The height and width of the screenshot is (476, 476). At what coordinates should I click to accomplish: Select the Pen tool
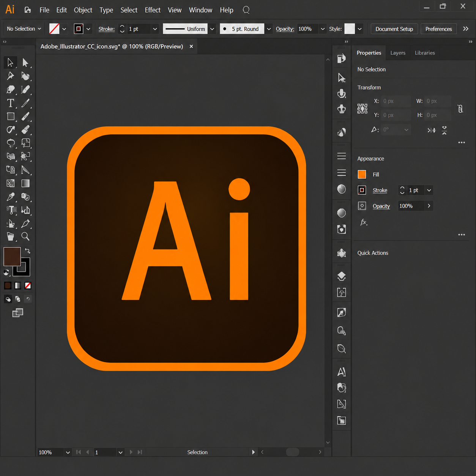[x=10, y=76]
